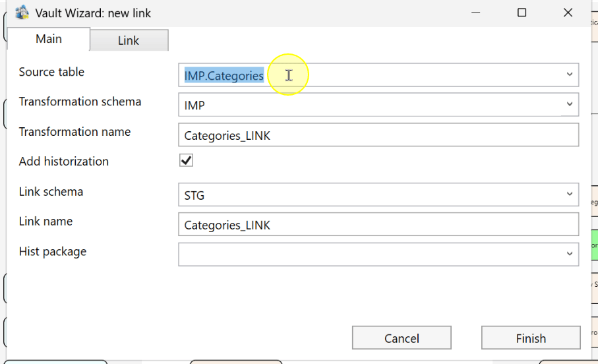Open the Source table dropdown arrow
Screen dimensions: 598x364
570,75
